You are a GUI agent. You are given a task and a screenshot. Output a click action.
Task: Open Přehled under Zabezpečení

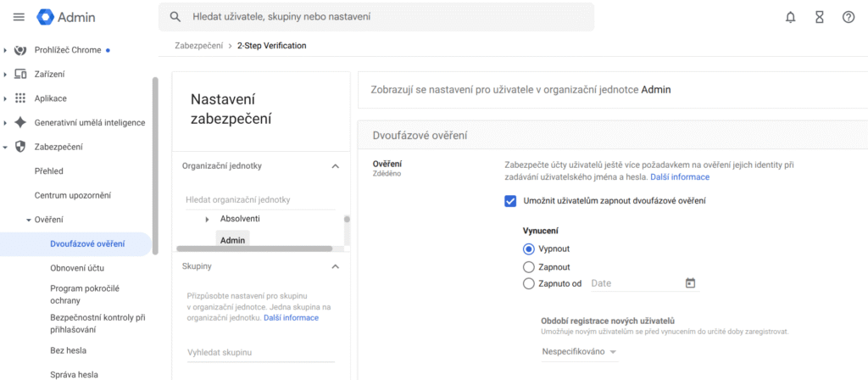(48, 171)
